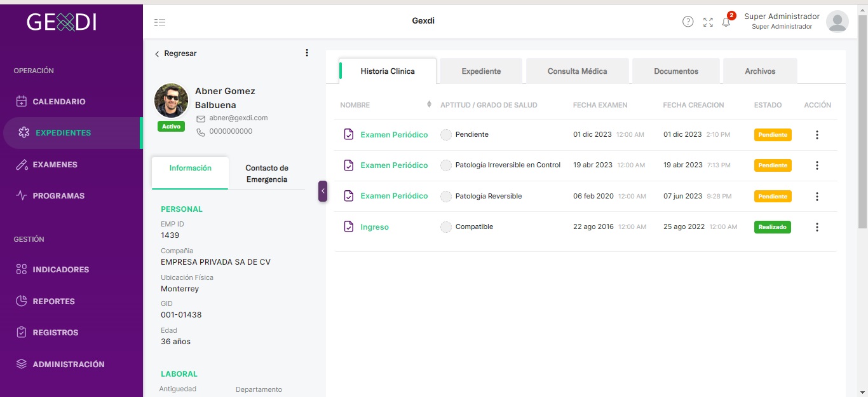Open Super Administrador user avatar
Screen dimensions: 868x397
coord(837,22)
